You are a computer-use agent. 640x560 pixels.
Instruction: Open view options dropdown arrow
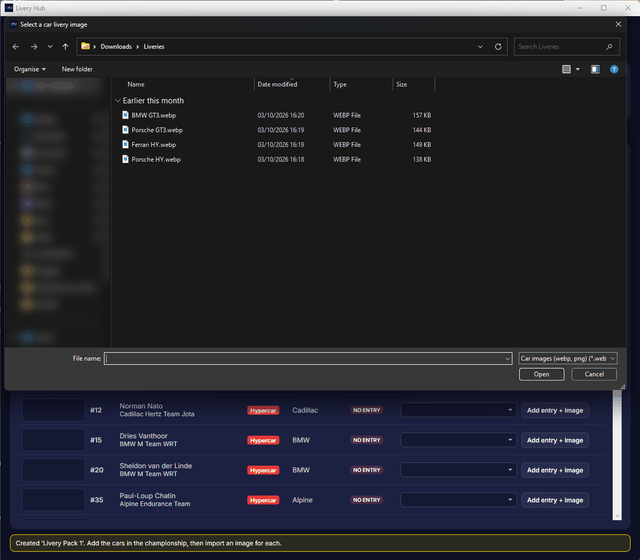[x=578, y=69]
